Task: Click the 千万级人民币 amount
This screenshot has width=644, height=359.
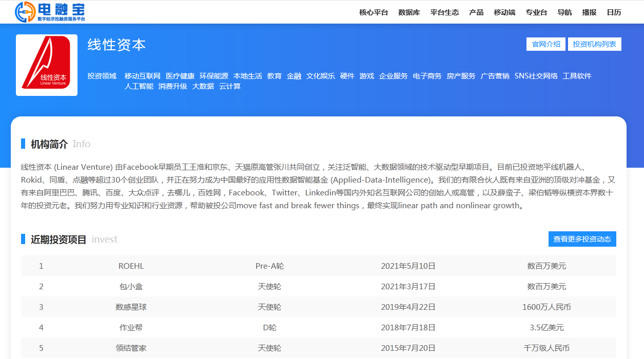Action: coord(547,348)
